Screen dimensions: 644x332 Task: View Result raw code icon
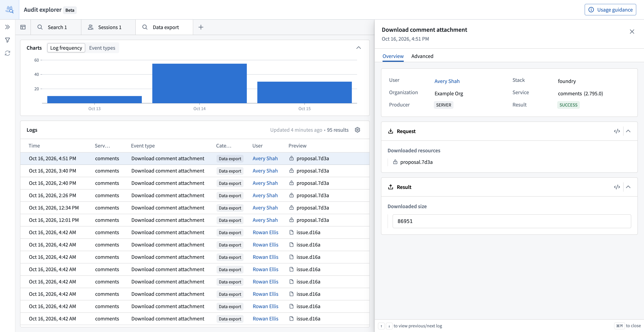617,187
